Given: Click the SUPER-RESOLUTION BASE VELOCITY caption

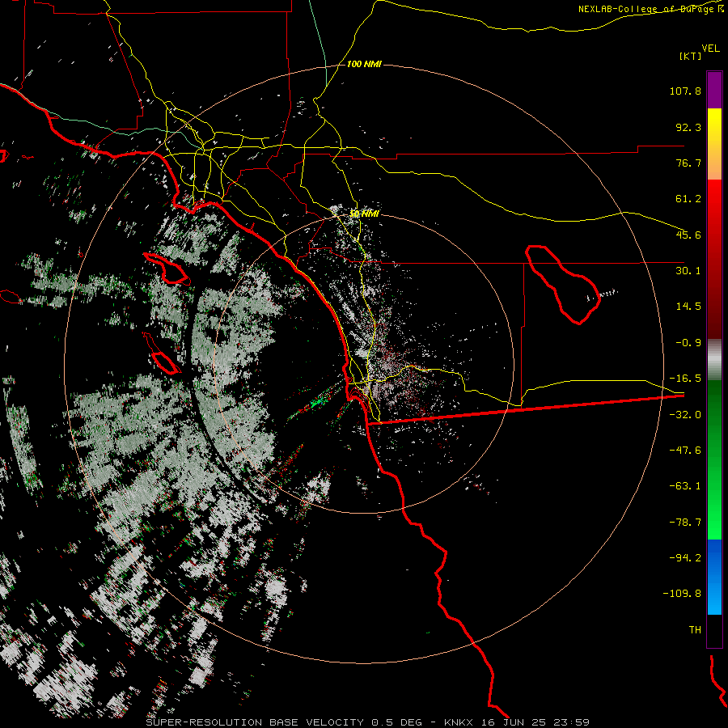Looking at the screenshot, I should click(255, 722).
